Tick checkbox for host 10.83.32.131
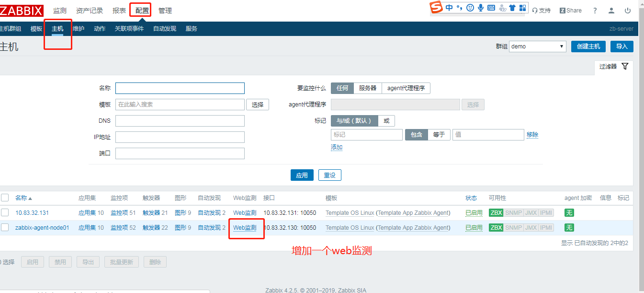 pyautogui.click(x=5, y=212)
